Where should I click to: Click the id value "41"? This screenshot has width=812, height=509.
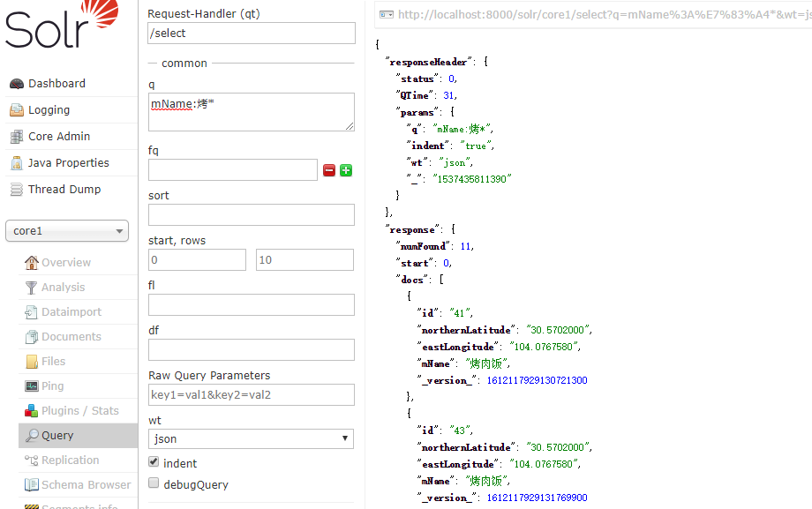click(459, 313)
